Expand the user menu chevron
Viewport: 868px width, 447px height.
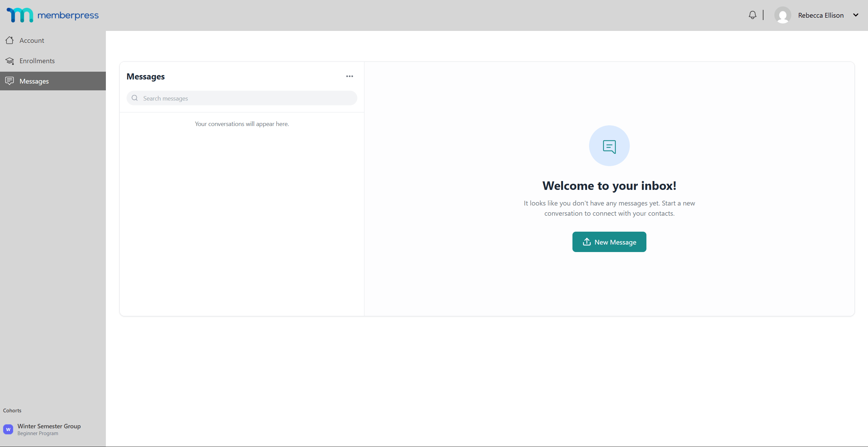point(855,15)
